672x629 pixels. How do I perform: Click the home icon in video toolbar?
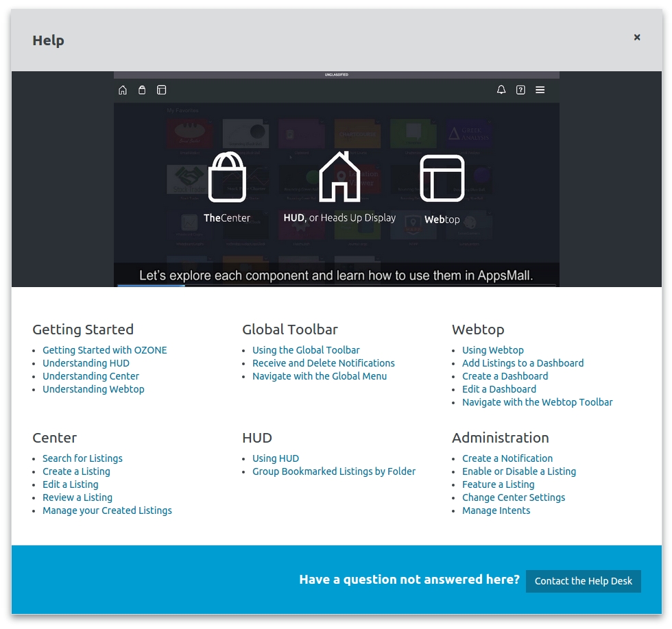point(123,90)
